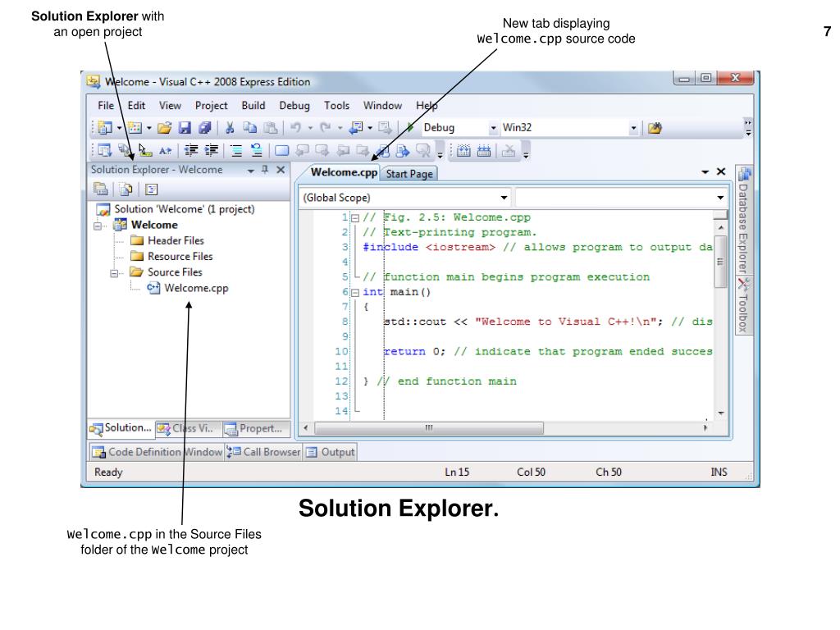Open the Debug configuration dropdown
840x630 pixels.
[493, 128]
